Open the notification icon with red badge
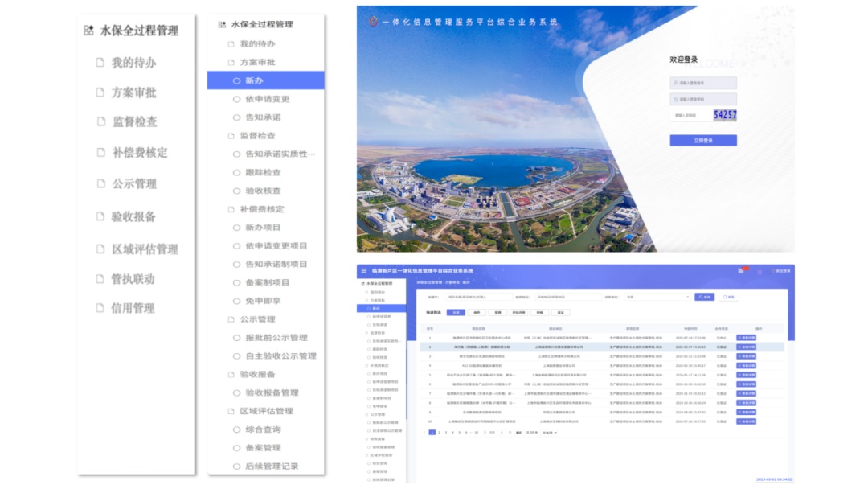 click(741, 271)
